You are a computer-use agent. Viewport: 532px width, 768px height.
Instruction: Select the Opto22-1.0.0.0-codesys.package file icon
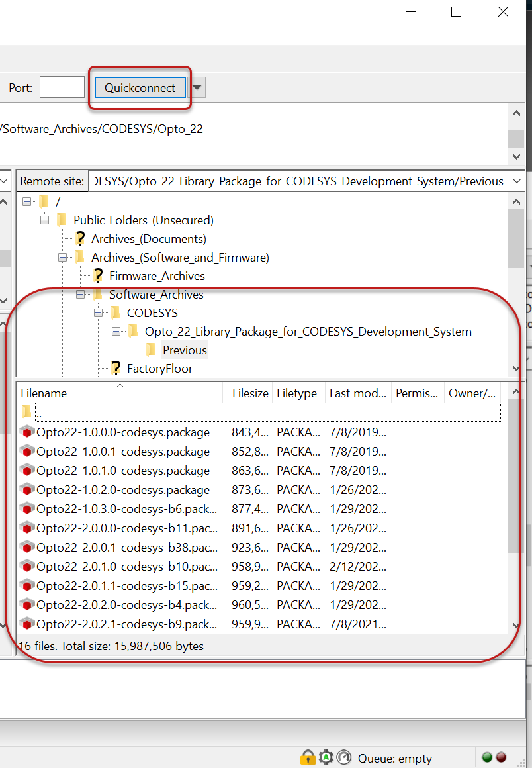pyautogui.click(x=27, y=432)
